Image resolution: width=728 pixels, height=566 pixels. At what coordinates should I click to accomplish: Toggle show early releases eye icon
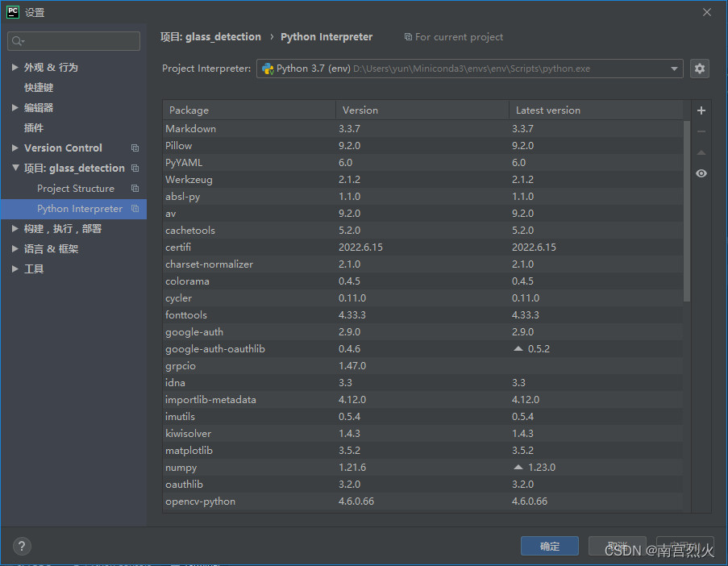coord(701,173)
